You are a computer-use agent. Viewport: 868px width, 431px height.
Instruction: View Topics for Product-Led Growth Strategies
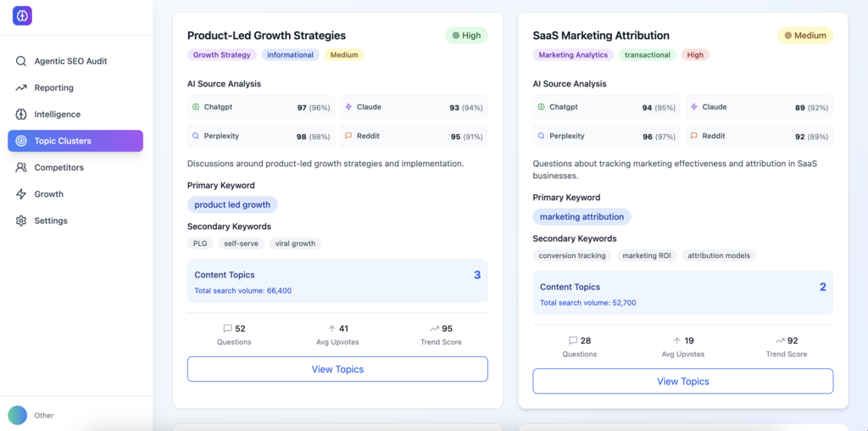coord(337,369)
